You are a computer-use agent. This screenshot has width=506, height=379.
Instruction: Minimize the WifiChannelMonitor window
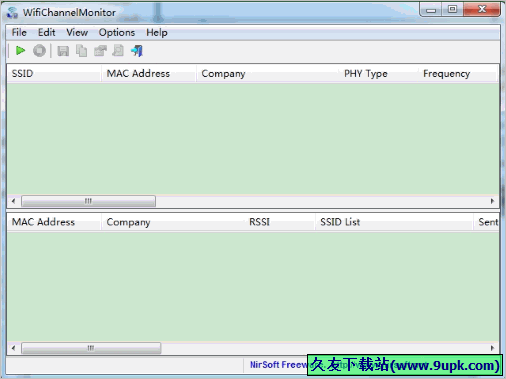click(x=431, y=9)
